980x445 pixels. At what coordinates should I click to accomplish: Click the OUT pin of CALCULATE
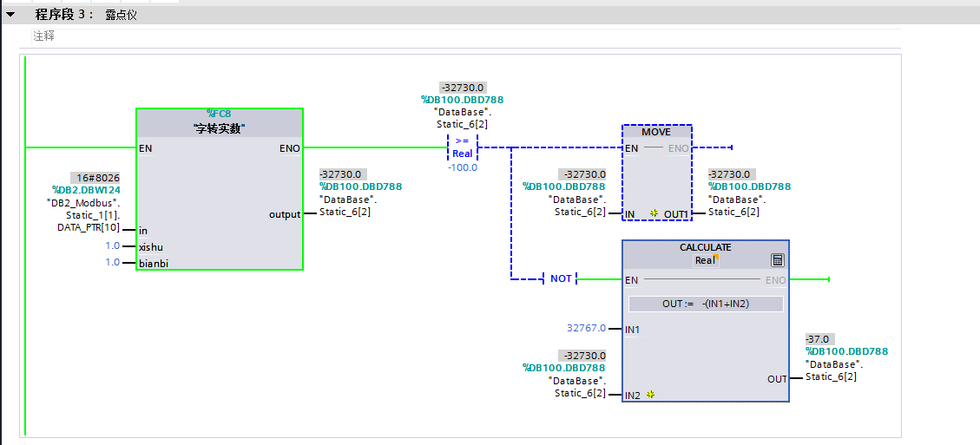777,379
